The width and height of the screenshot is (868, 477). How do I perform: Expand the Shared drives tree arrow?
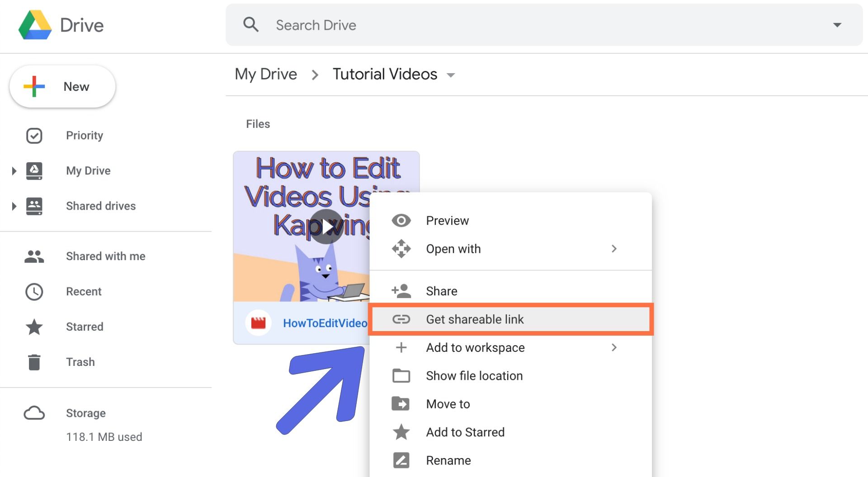coord(14,206)
